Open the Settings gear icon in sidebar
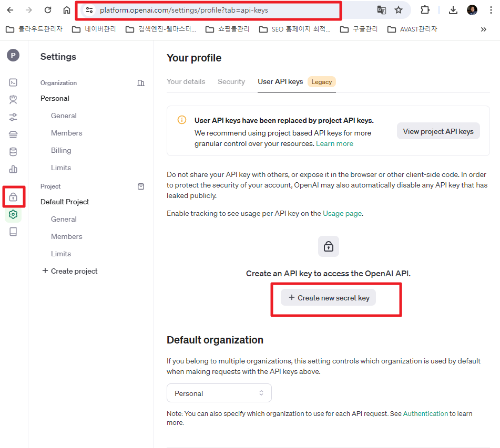The height and width of the screenshot is (448, 500). point(13,214)
